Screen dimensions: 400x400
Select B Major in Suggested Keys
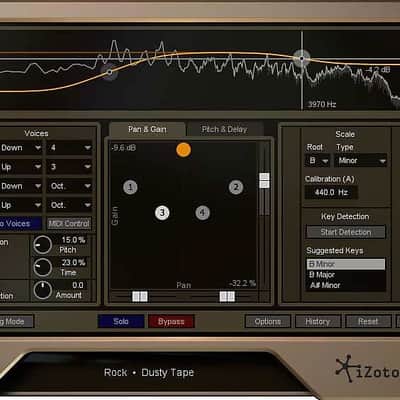click(x=346, y=275)
